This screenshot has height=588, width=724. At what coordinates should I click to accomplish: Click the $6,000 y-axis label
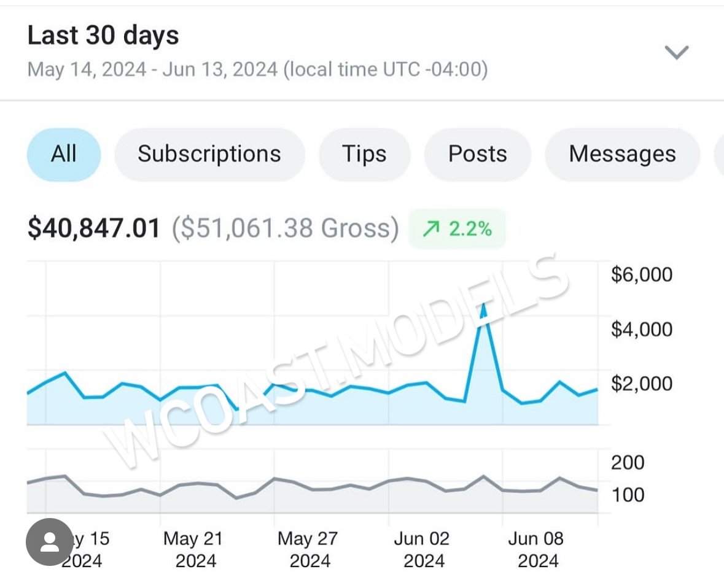pyautogui.click(x=642, y=274)
